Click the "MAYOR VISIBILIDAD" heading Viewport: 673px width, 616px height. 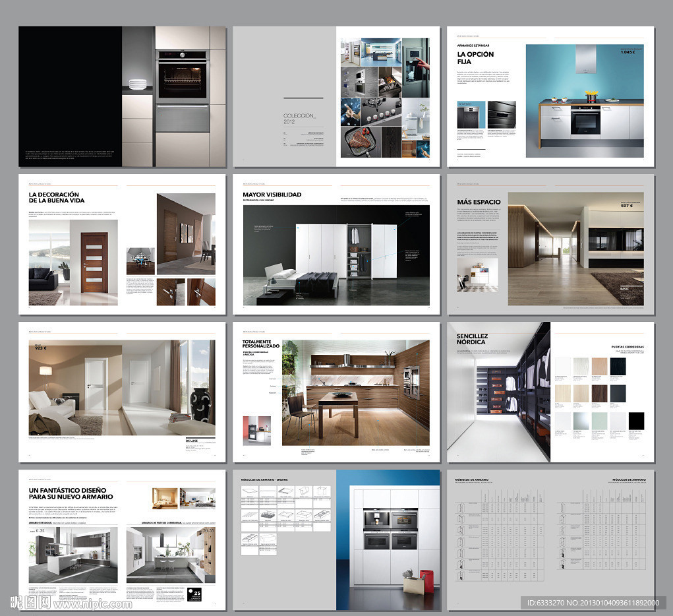pos(272,195)
